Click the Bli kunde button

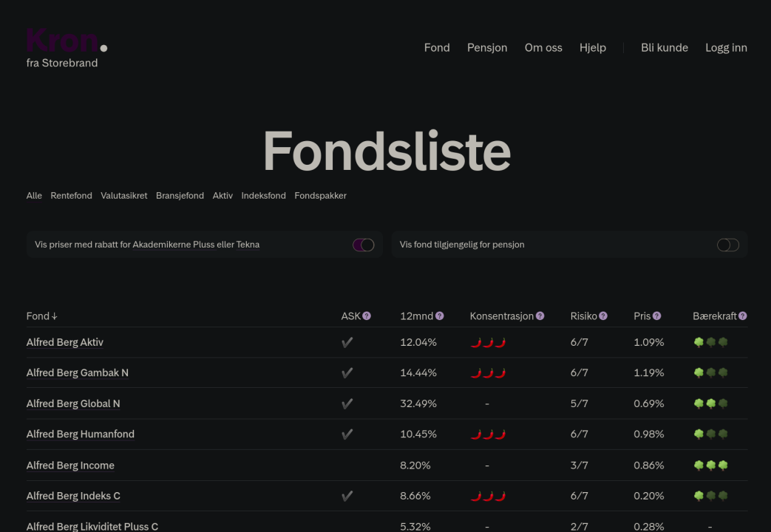(664, 47)
